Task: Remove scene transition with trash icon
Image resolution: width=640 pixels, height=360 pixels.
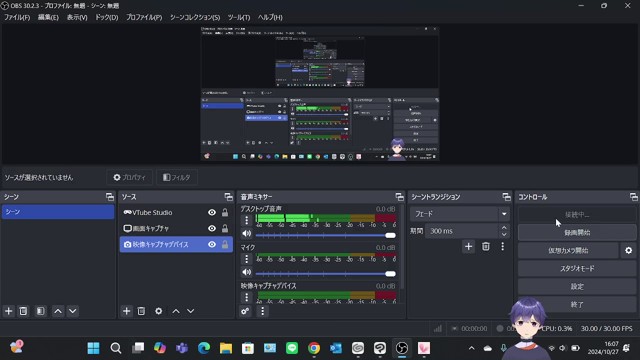Action: 486,247
